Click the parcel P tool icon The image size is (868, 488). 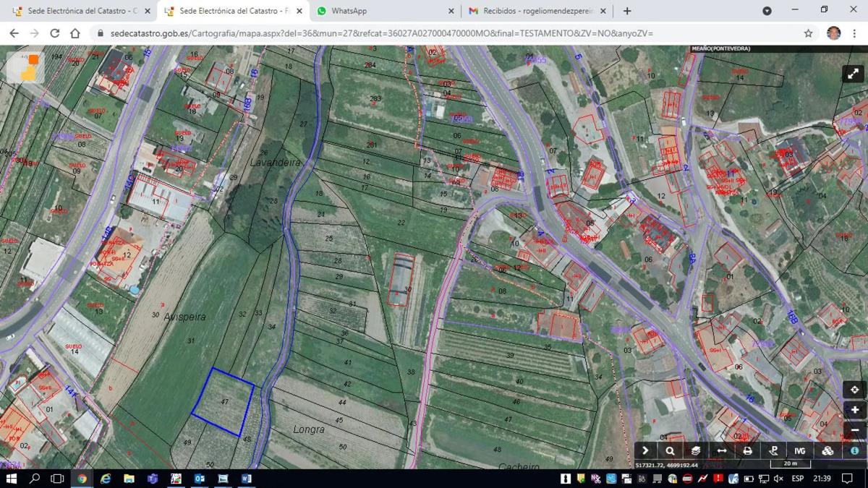(x=773, y=450)
